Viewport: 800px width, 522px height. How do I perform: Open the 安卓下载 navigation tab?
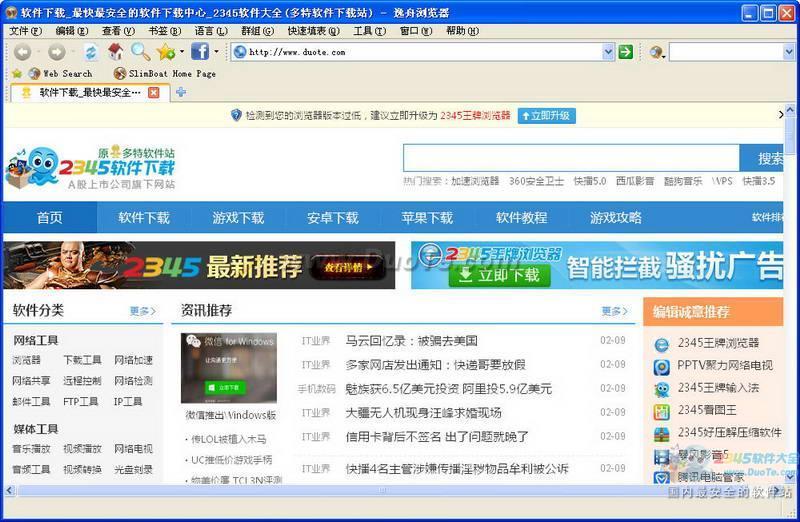click(333, 218)
